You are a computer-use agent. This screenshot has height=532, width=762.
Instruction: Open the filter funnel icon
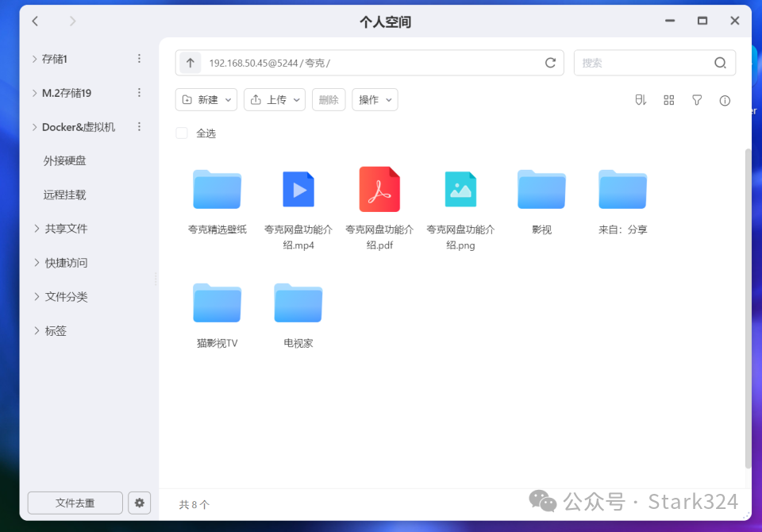[x=697, y=100]
